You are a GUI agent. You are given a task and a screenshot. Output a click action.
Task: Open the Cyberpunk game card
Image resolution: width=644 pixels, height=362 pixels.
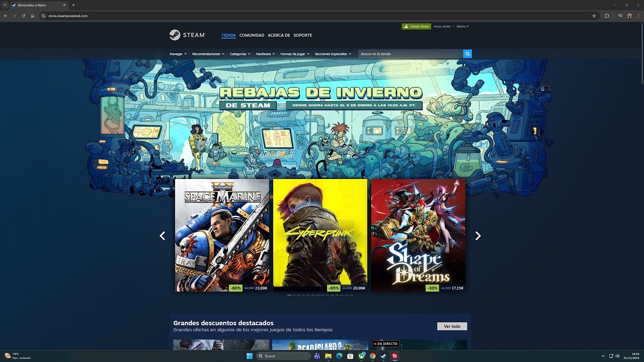(x=320, y=235)
